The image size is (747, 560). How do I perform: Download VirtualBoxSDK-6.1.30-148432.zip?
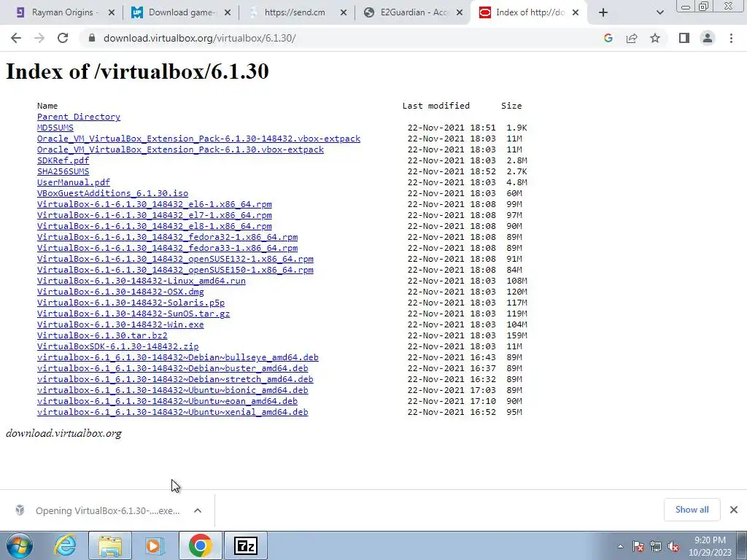point(117,346)
